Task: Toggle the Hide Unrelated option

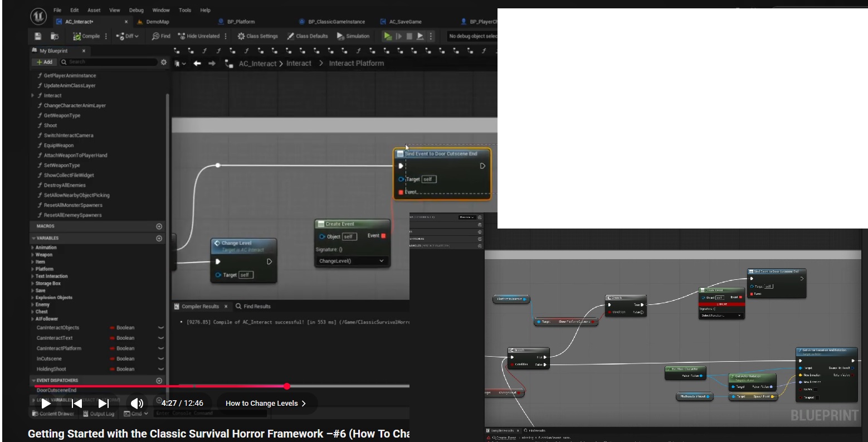Action: tap(199, 36)
